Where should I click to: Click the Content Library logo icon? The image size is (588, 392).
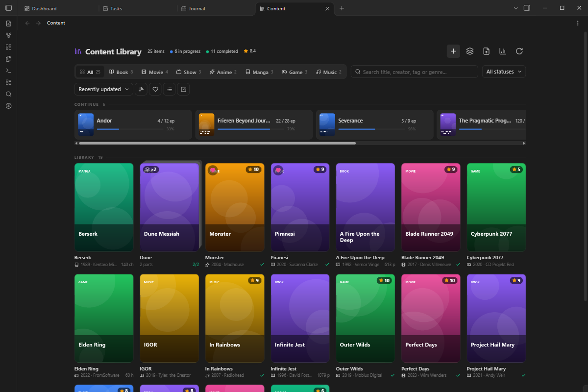[78, 51]
